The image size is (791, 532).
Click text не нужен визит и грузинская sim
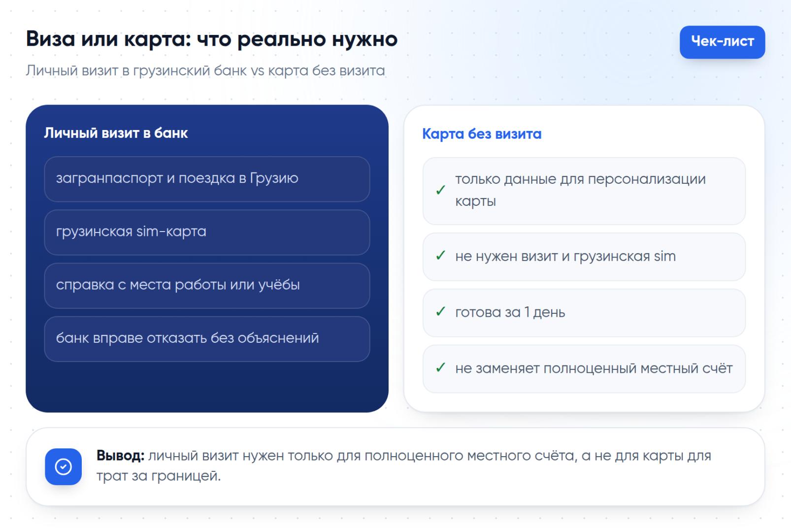pos(565,257)
